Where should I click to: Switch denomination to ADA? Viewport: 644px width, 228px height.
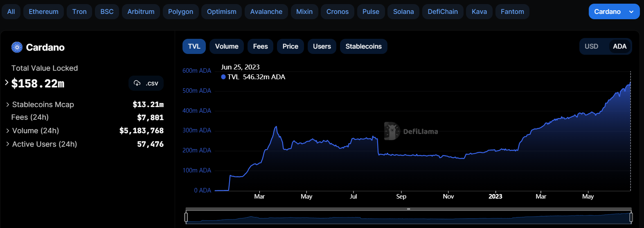point(619,46)
